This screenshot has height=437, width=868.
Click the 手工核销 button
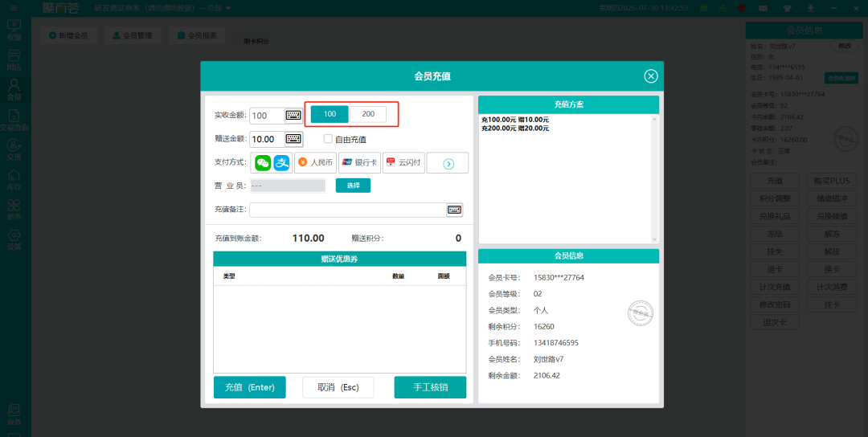pos(430,387)
